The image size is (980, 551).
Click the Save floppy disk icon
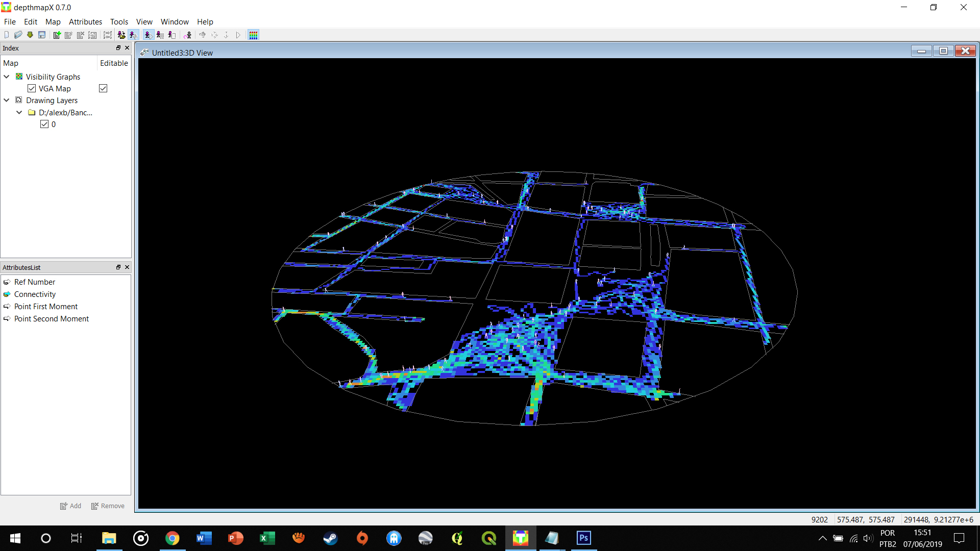click(x=42, y=35)
